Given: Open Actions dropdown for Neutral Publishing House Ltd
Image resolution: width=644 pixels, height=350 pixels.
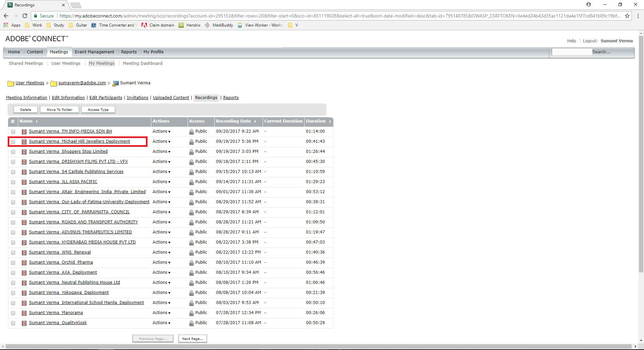Looking at the screenshot, I should pyautogui.click(x=161, y=282).
